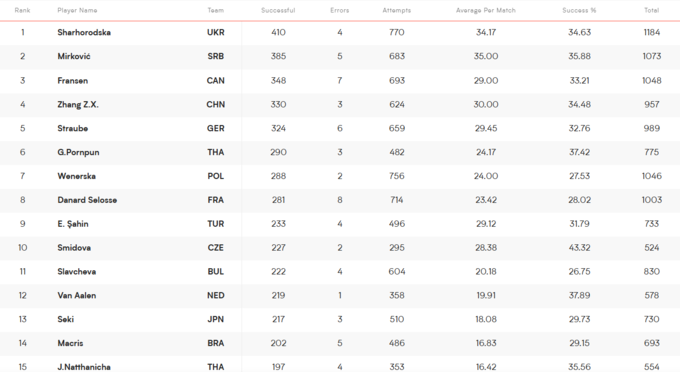Open player Sharhorodska's name link
The image size is (680, 372).
[84, 33]
